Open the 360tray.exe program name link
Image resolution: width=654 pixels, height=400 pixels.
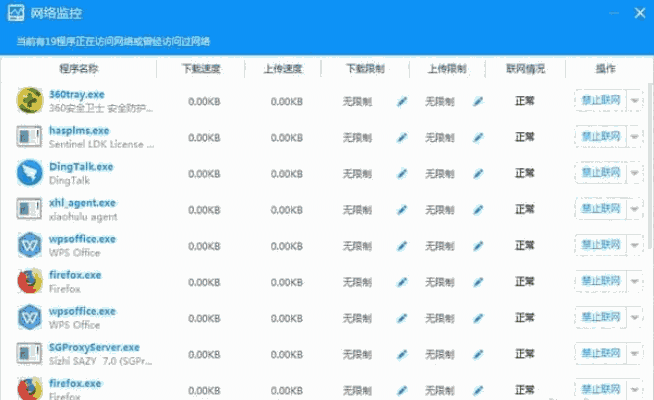(77, 94)
